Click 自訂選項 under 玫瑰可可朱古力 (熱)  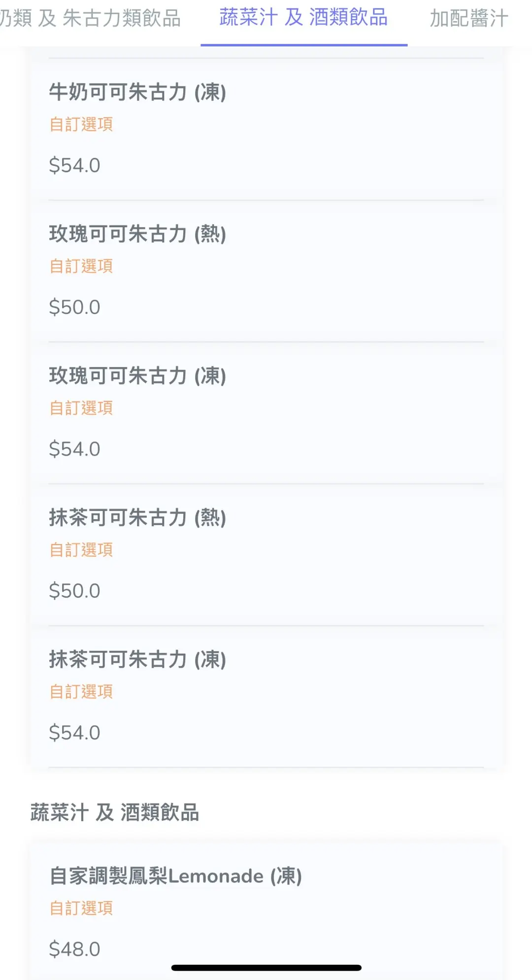pos(81,266)
